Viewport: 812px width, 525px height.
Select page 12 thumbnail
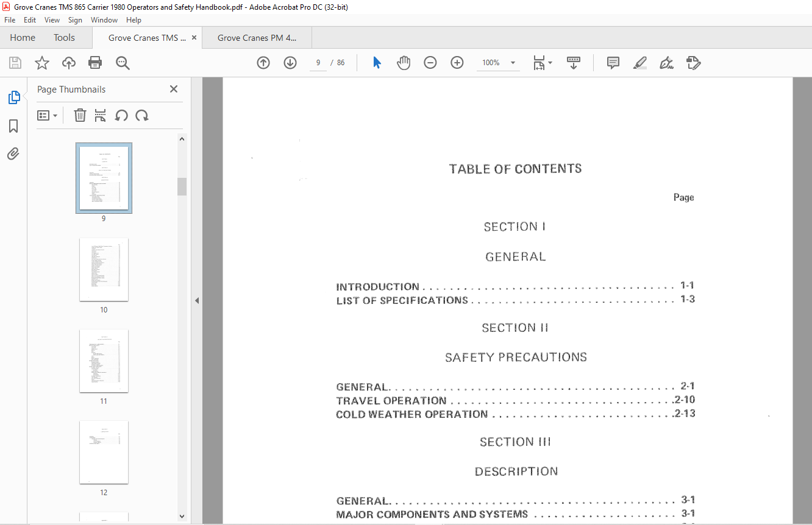(x=104, y=452)
